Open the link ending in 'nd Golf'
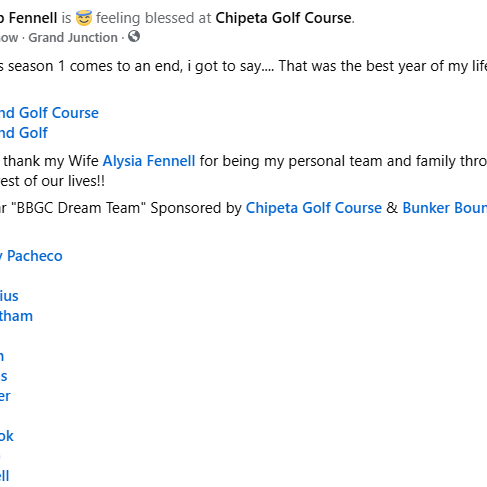This screenshot has height=487, width=487. coord(24,133)
